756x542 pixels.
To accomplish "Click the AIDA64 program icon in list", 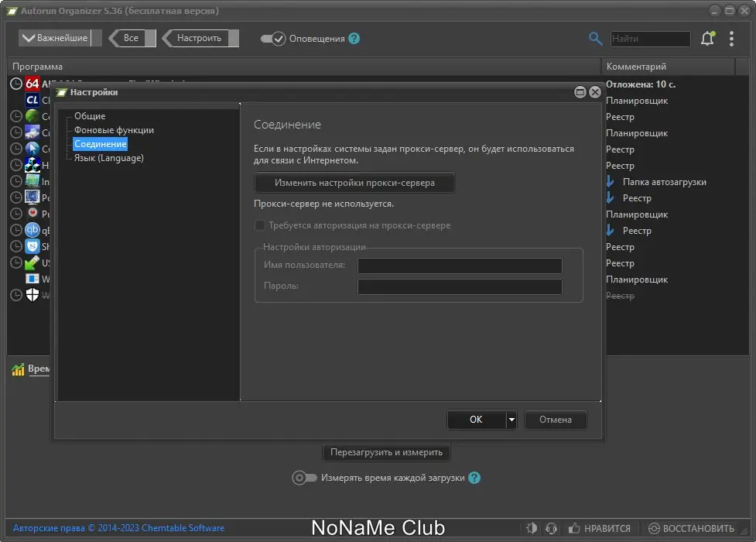I will click(x=32, y=84).
